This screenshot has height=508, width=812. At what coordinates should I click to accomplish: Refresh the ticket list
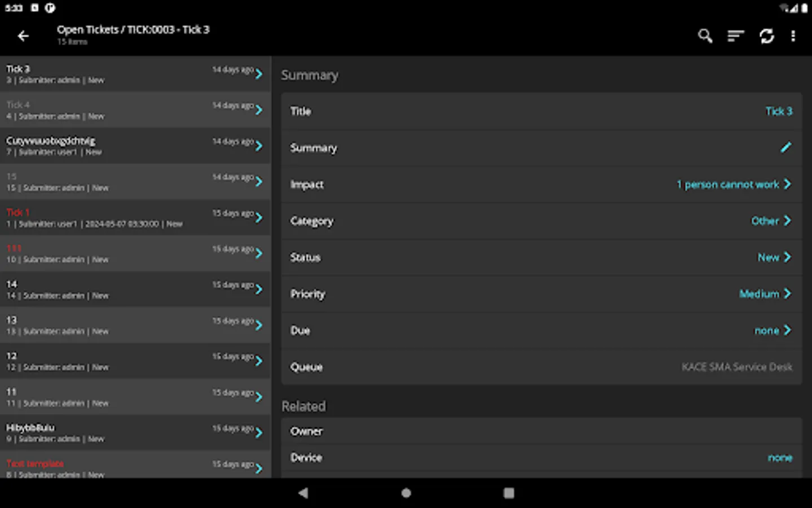tap(767, 36)
